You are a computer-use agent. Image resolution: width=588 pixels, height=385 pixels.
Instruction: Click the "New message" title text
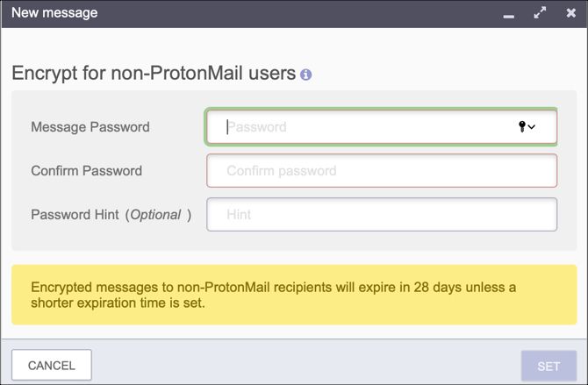coord(54,13)
